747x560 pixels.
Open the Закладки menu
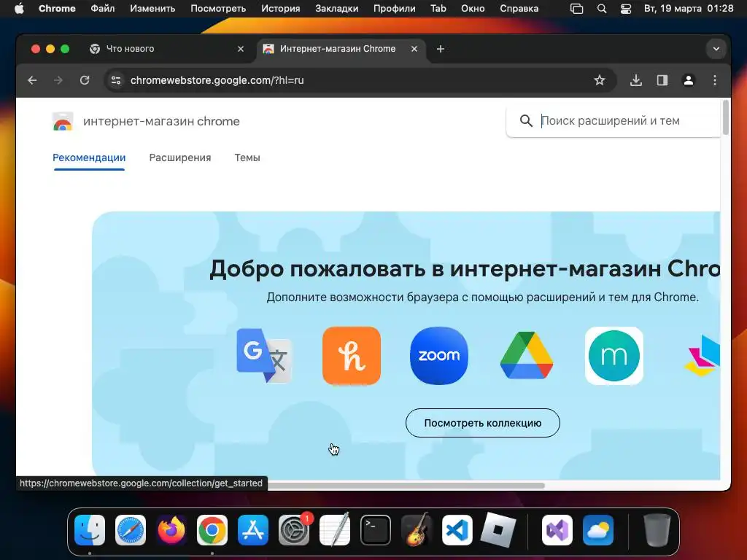[x=337, y=9]
